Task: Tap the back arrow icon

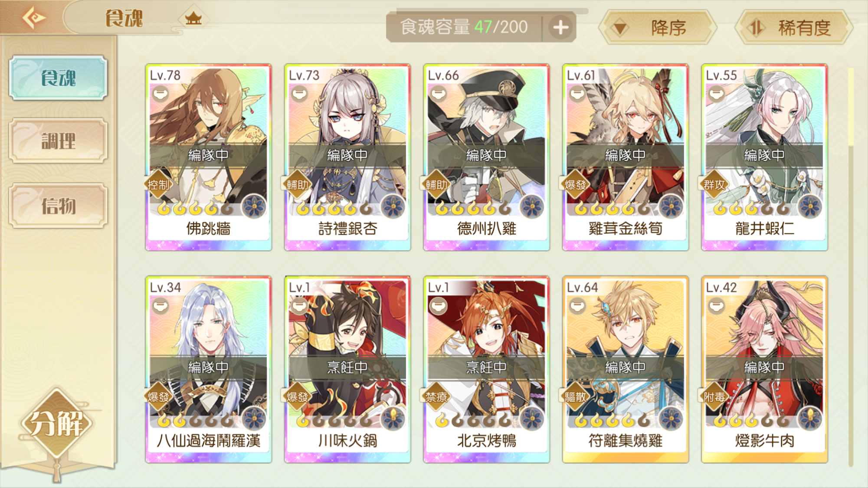Action: 34,18
